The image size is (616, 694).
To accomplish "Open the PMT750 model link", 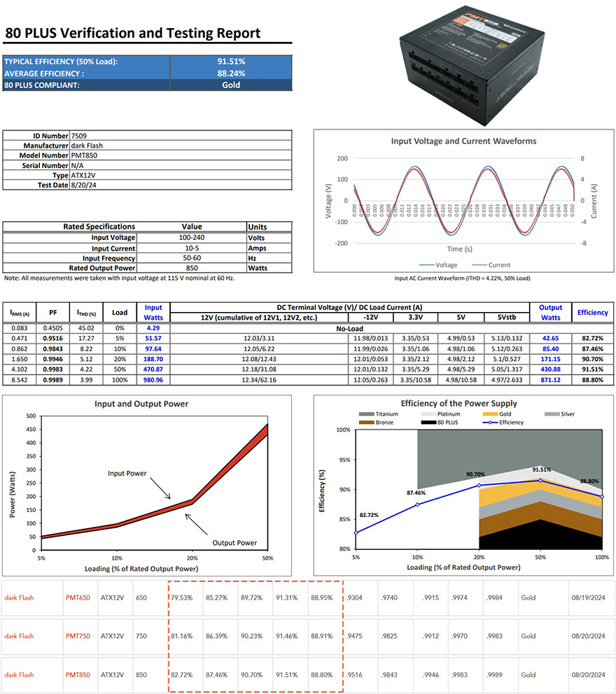I will [78, 636].
